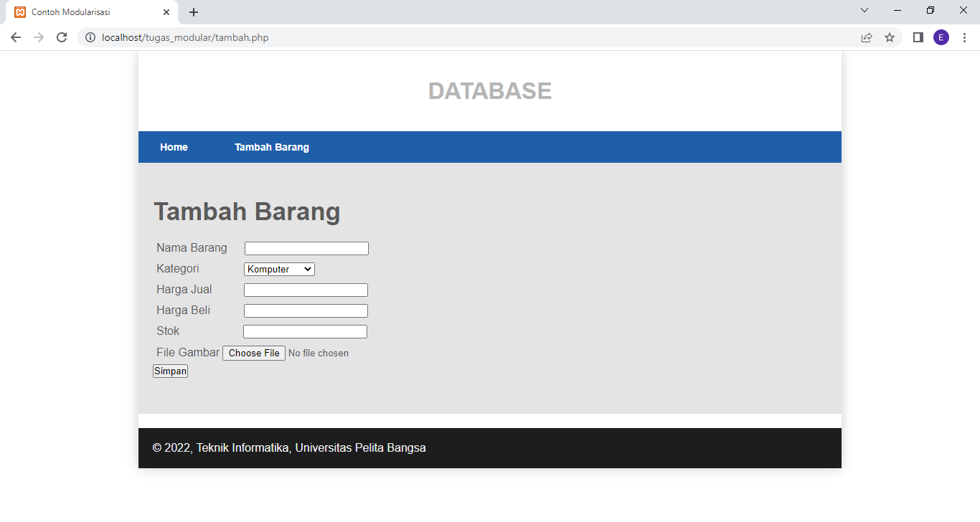Image resolution: width=980 pixels, height=522 pixels.
Task: Click the purple profile avatar icon
Action: tap(941, 37)
